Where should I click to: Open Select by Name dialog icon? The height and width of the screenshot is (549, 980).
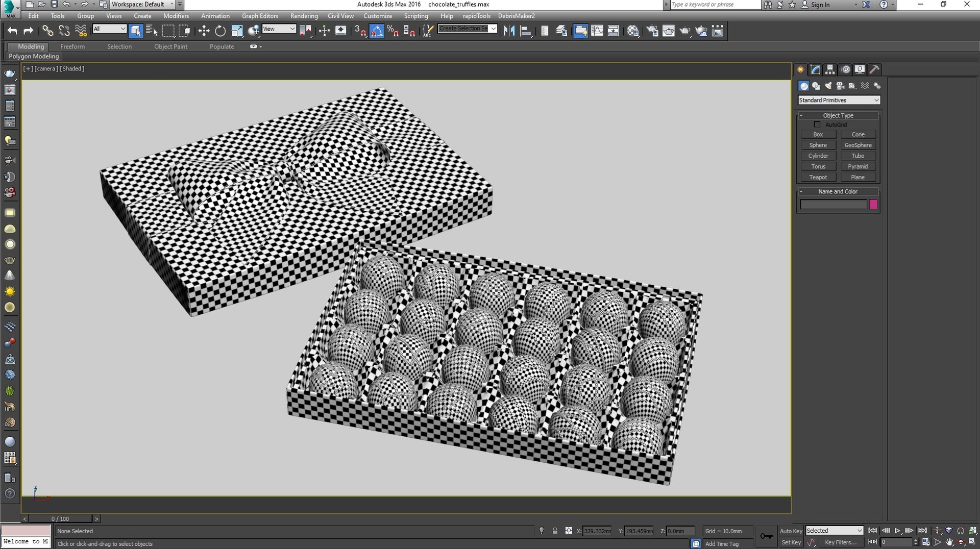click(x=152, y=31)
